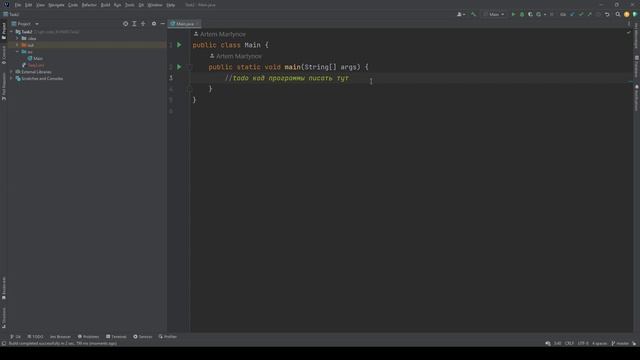
Task: Run with Coverage using the shield icon
Action: pos(530,14)
